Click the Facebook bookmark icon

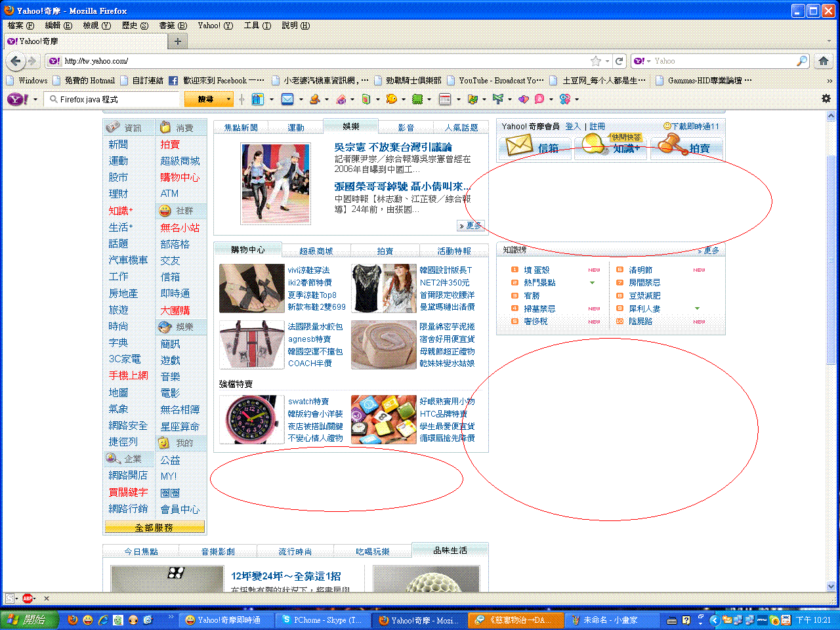tap(173, 81)
